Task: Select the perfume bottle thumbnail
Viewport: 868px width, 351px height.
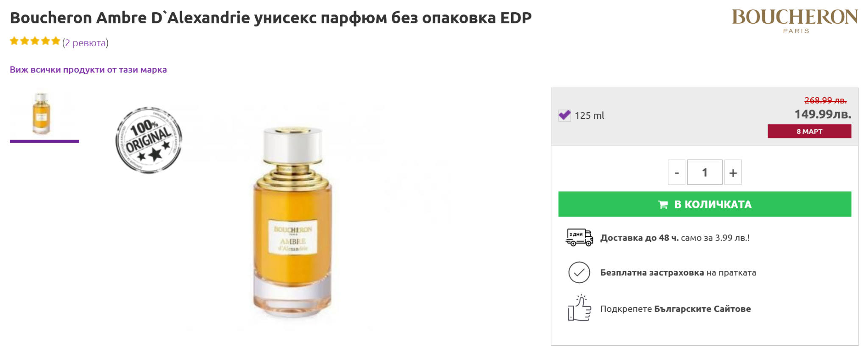Action: coord(42,114)
